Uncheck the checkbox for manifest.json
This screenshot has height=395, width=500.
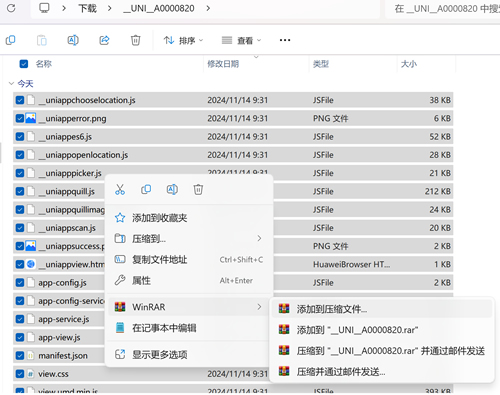pos(20,355)
